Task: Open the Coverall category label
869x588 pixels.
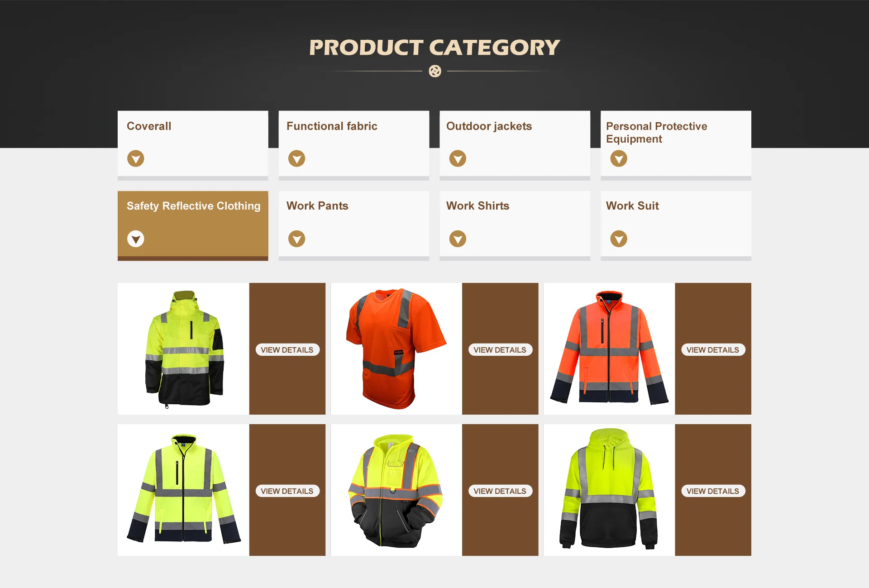Action: coord(149,126)
